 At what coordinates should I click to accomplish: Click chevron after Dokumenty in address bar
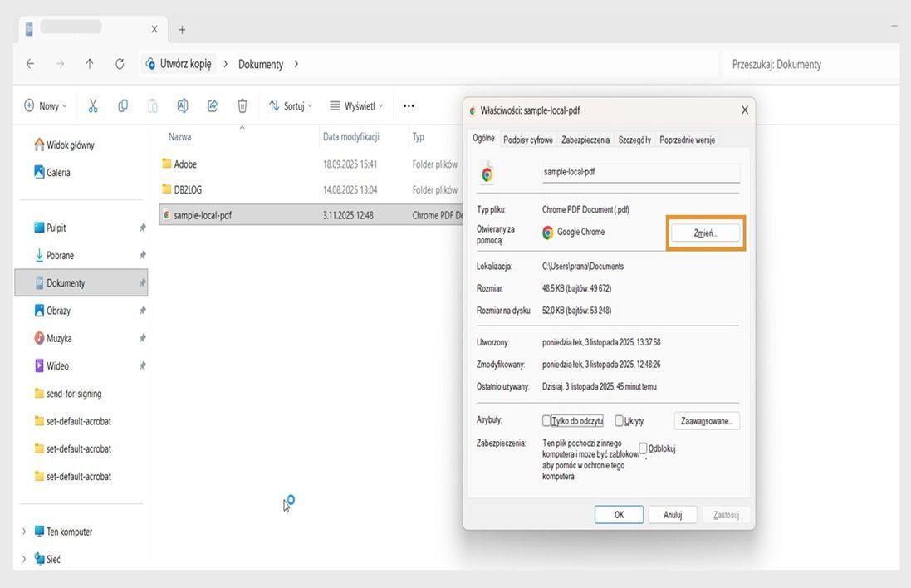pos(296,64)
